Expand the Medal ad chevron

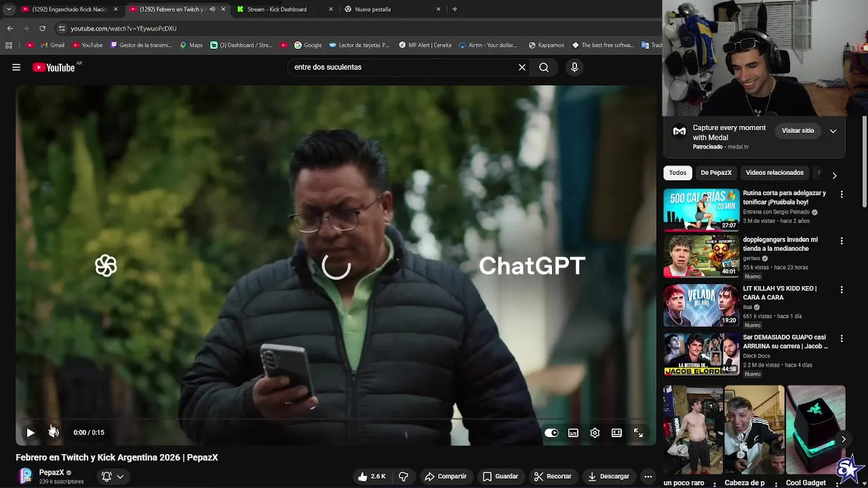point(833,131)
